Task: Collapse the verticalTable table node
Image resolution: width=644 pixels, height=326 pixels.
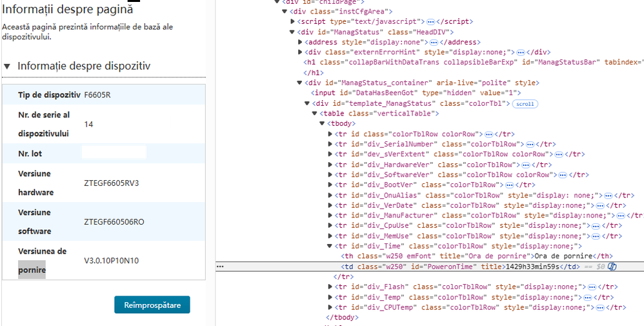Action: point(315,114)
